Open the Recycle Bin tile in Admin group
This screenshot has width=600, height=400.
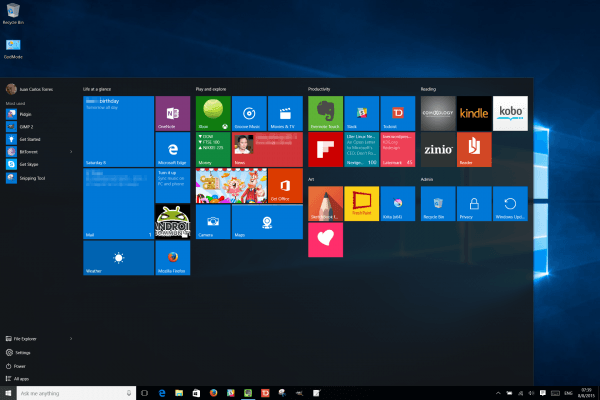438,204
